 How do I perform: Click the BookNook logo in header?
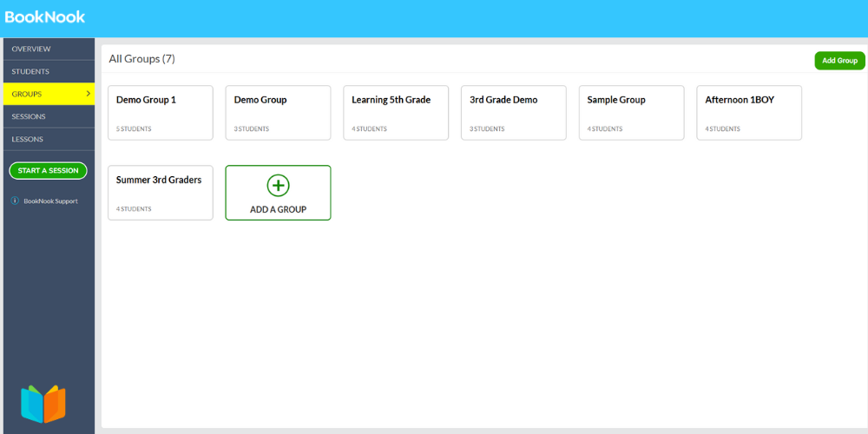pos(45,17)
